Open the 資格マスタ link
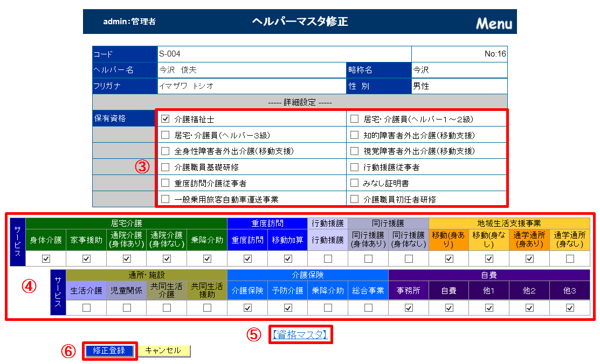The width and height of the screenshot is (600, 364). [x=300, y=334]
